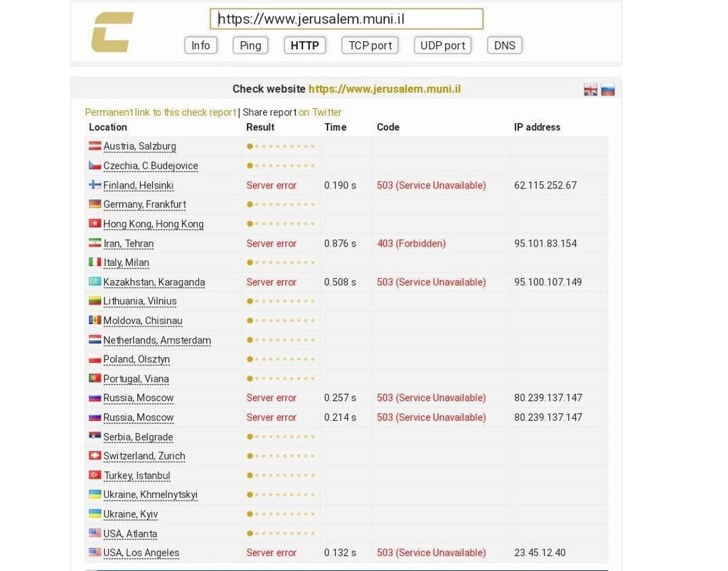Screen dimensions: 728x571
Task: Select the Ping check tab
Action: point(250,46)
